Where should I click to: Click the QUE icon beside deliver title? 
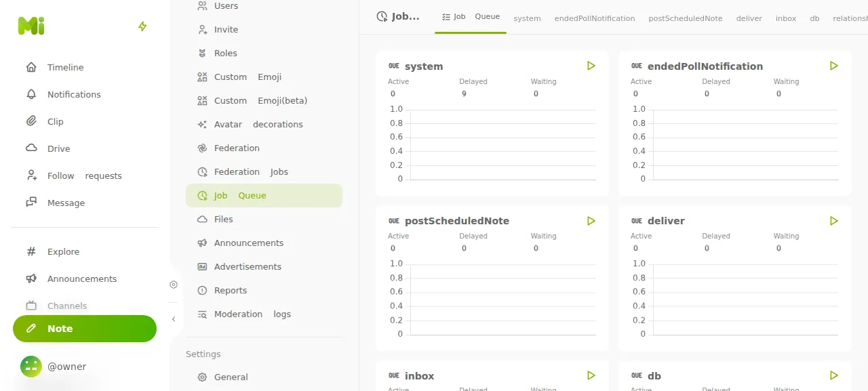tap(637, 221)
